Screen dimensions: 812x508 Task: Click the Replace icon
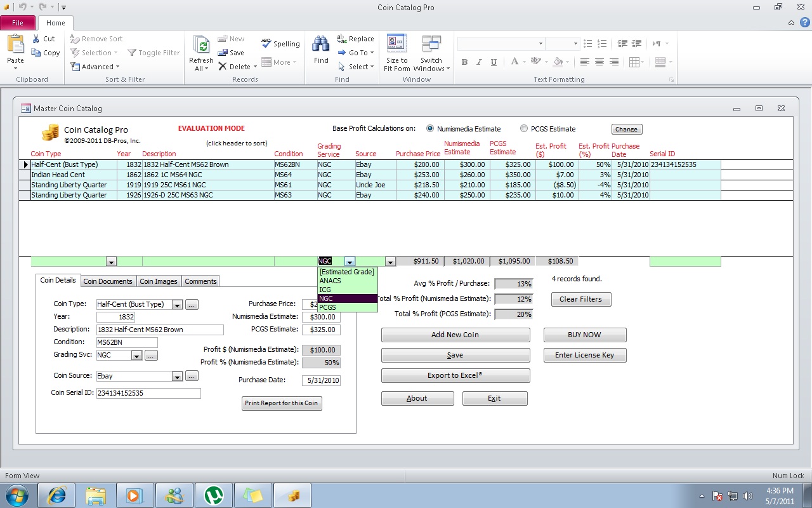pyautogui.click(x=343, y=38)
